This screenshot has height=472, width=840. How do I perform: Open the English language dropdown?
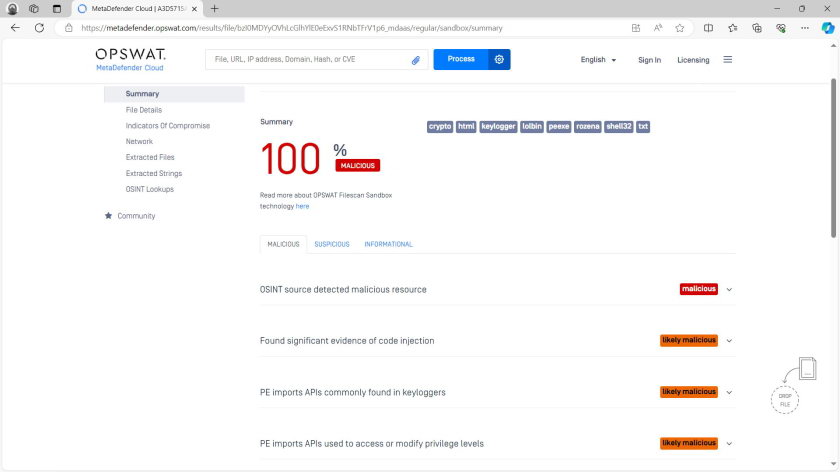click(598, 60)
